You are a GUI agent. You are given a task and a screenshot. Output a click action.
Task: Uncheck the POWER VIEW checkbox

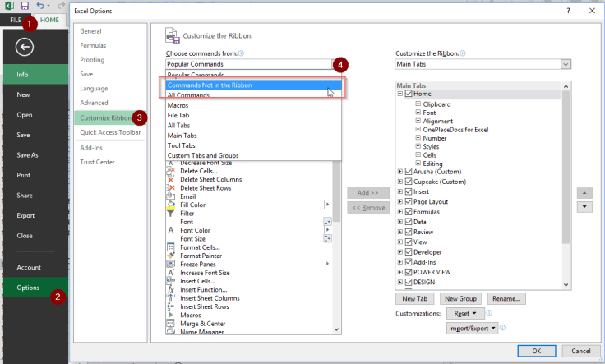click(409, 272)
